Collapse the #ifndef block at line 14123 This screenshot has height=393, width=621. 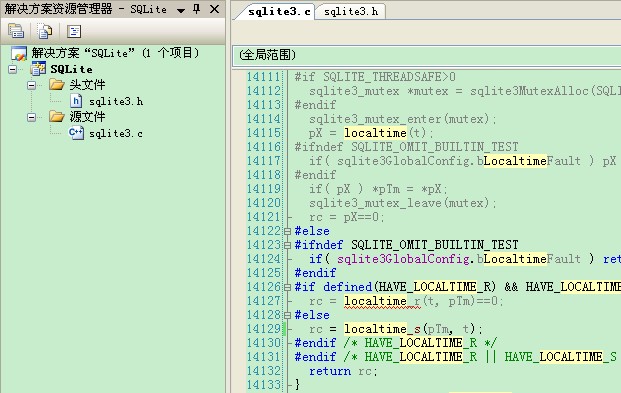click(288, 245)
